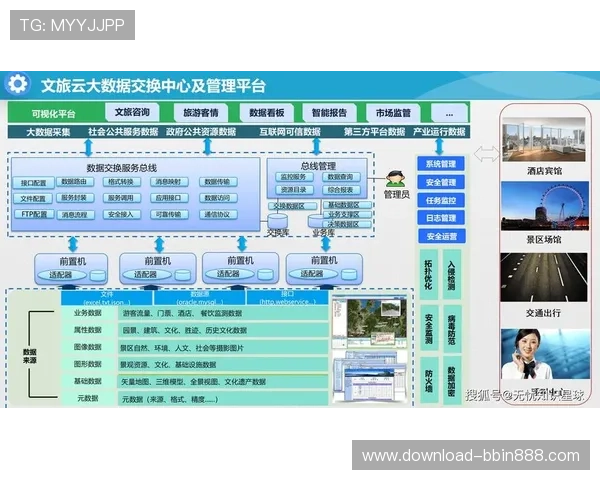Select the 综合报表 box

click(x=341, y=190)
